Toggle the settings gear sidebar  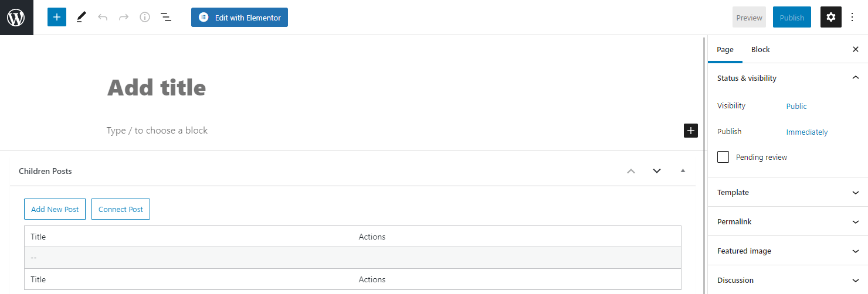tap(831, 18)
